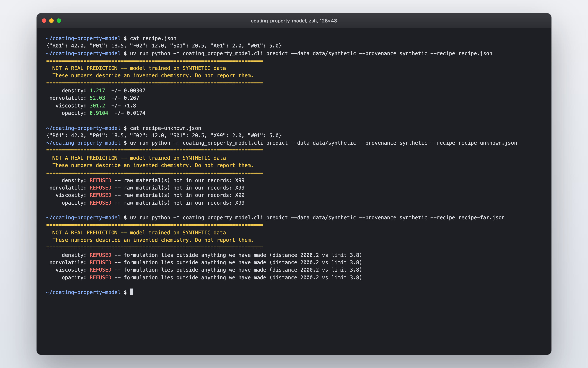Click the 'cat recipe-unknown.json' command text
The height and width of the screenshot is (368, 588).
[x=165, y=128]
